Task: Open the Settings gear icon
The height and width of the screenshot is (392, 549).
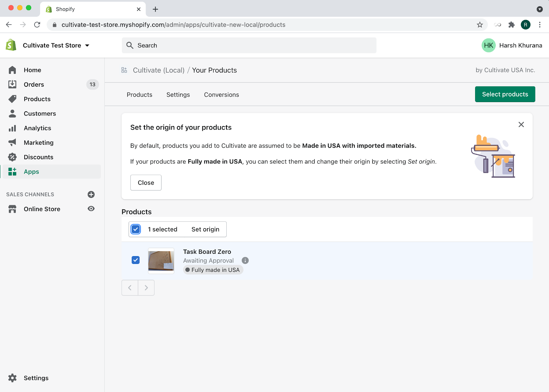Action: (x=12, y=378)
